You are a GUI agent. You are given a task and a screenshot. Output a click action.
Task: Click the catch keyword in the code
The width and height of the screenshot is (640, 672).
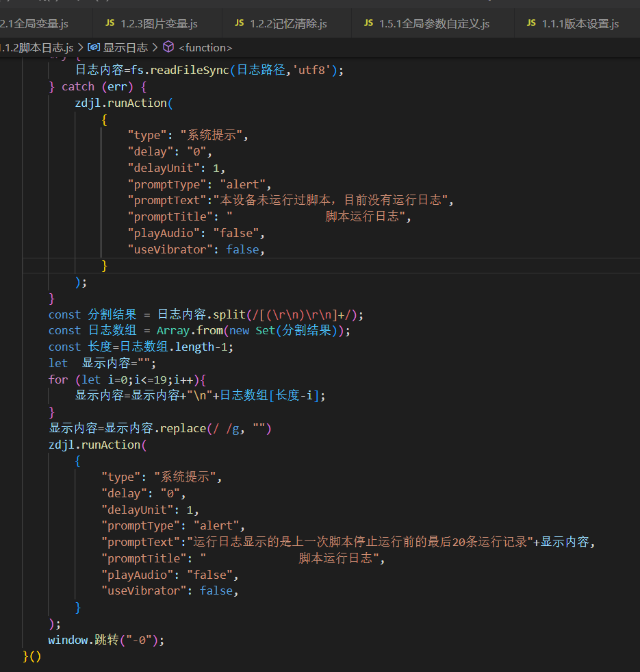(77, 86)
